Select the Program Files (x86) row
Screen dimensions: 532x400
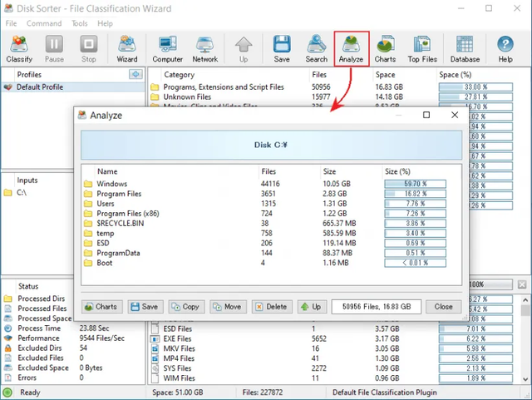272,213
